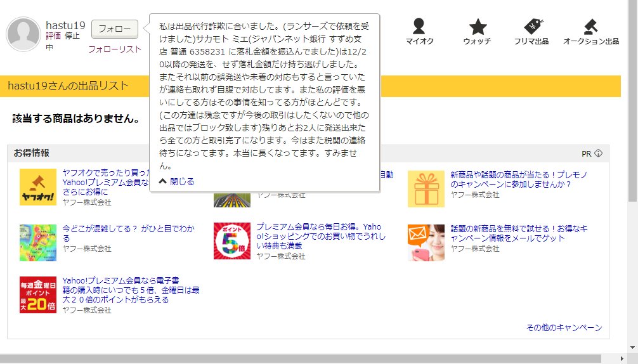Open ヤフオクで売ったり買ったり ad link
The image size is (638, 364).
106,182
